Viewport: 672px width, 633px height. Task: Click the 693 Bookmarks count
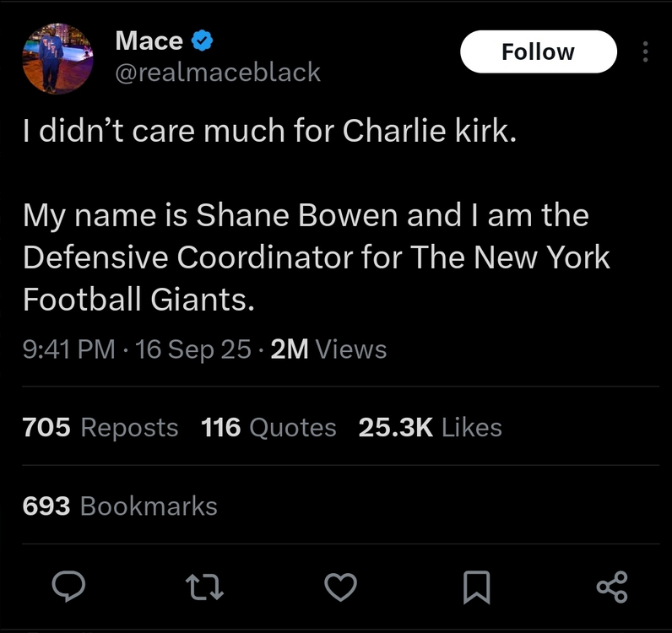pyautogui.click(x=120, y=506)
